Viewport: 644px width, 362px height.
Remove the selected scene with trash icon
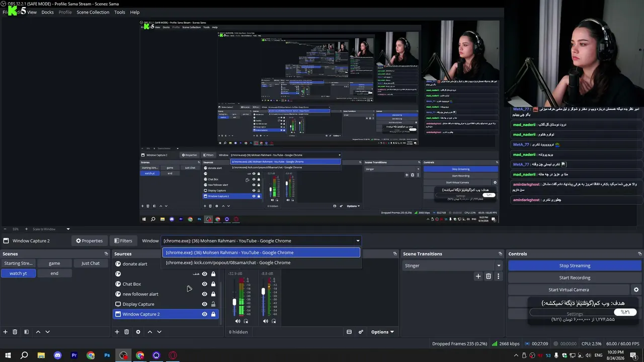tap(15, 332)
